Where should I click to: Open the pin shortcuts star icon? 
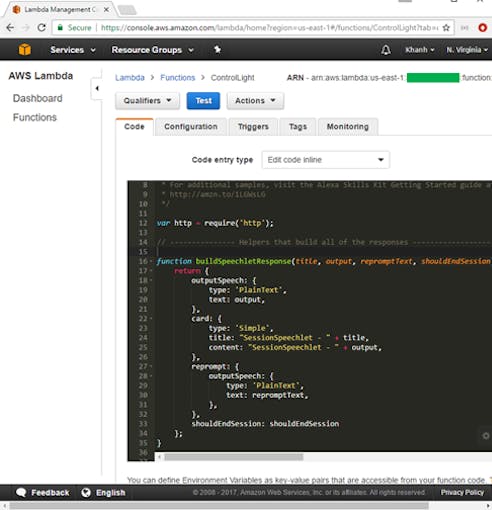pos(217,50)
